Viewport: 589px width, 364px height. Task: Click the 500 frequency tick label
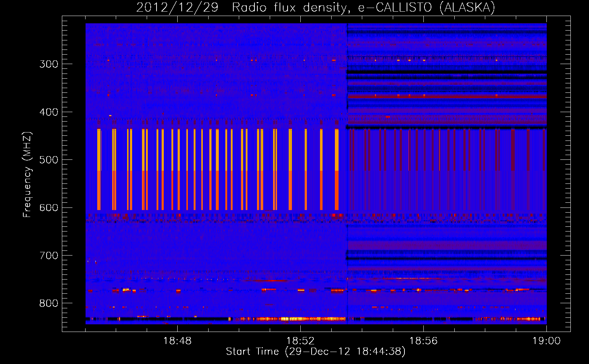49,160
